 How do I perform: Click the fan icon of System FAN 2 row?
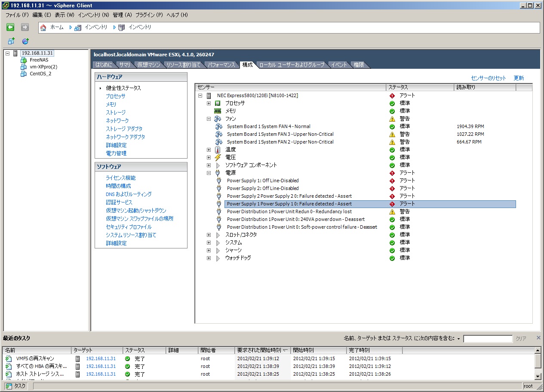pos(219,142)
